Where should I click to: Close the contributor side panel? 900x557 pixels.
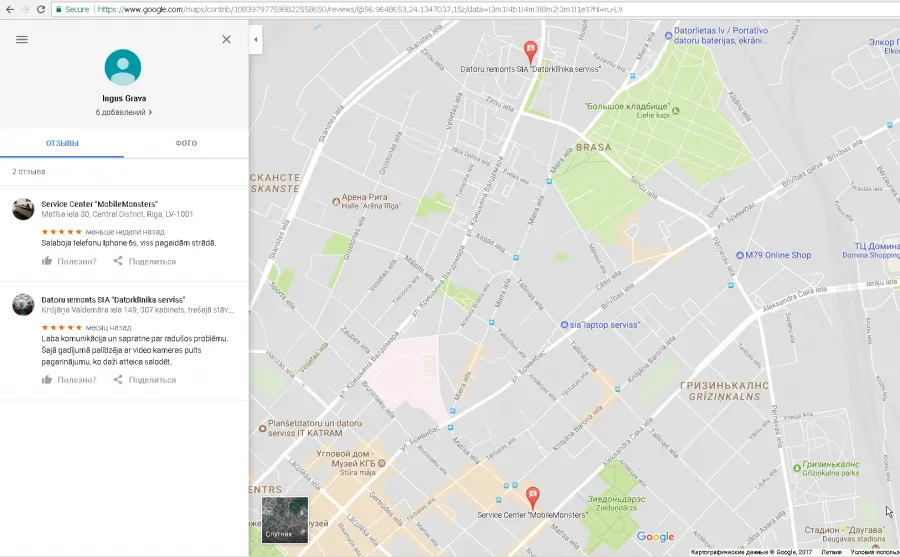(226, 39)
